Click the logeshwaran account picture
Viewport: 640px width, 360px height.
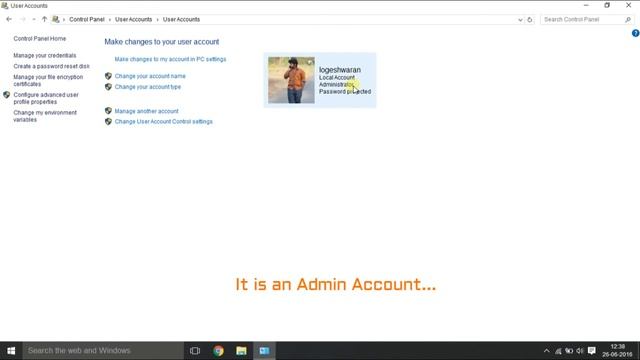click(x=291, y=80)
